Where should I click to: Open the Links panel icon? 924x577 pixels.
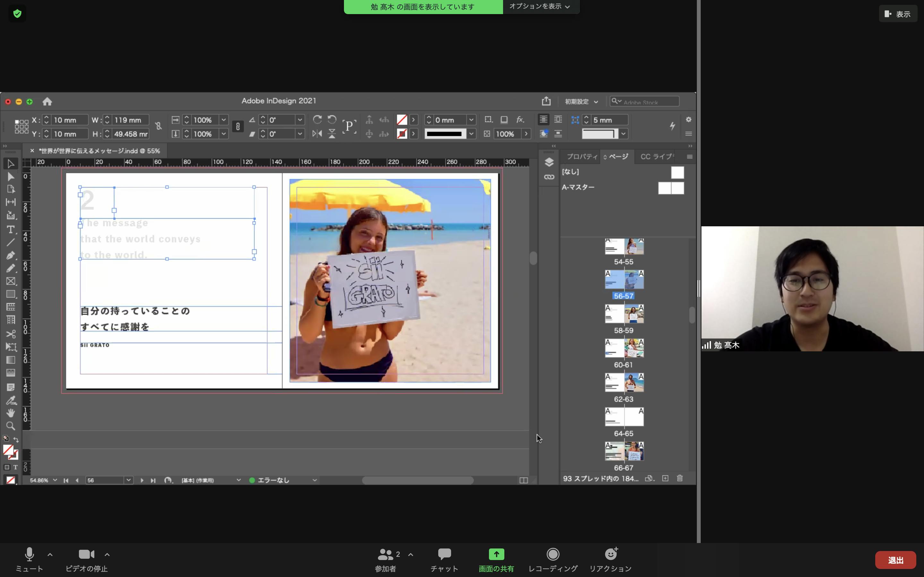pos(549,177)
